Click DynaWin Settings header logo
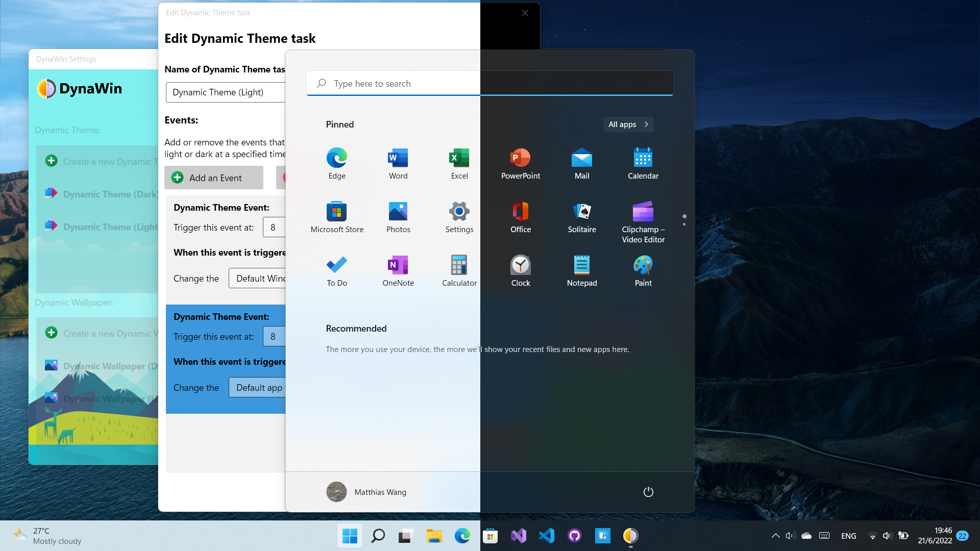The image size is (980, 551). [46, 88]
